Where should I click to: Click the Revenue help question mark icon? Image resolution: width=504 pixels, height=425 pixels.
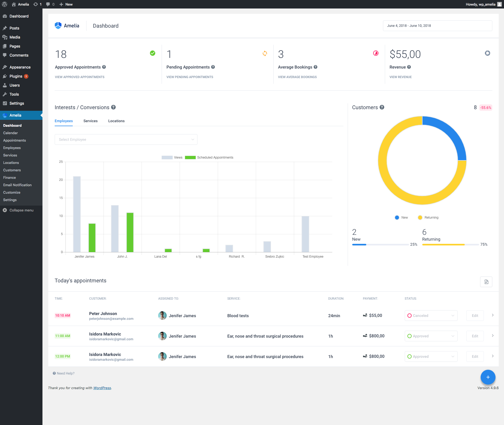click(x=409, y=67)
